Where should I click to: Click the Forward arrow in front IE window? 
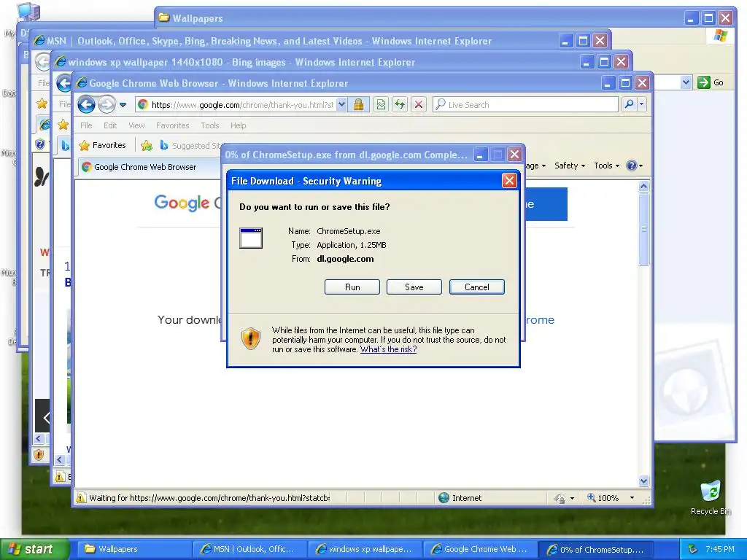click(107, 104)
